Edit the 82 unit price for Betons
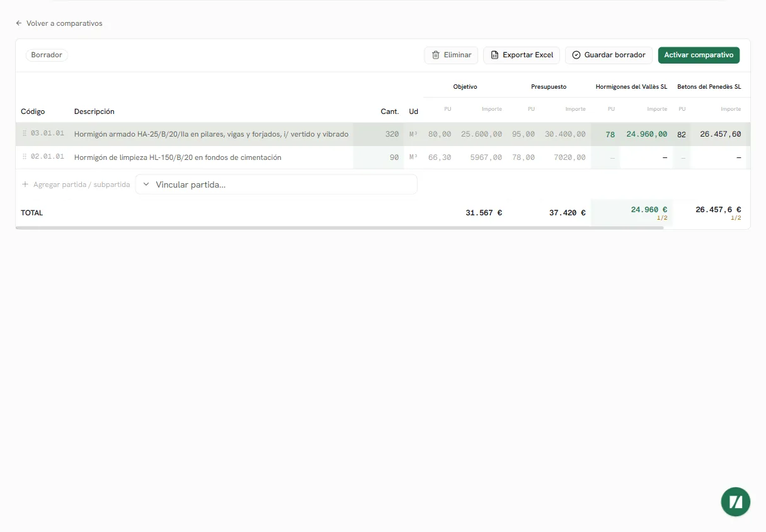The width and height of the screenshot is (766, 532). click(x=682, y=134)
